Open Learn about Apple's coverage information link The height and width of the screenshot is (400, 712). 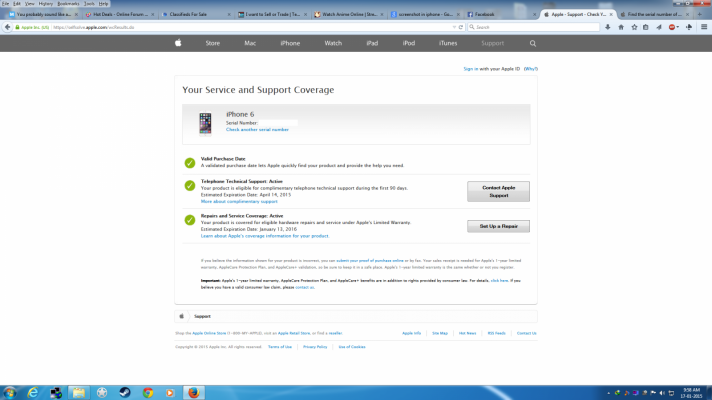point(265,236)
